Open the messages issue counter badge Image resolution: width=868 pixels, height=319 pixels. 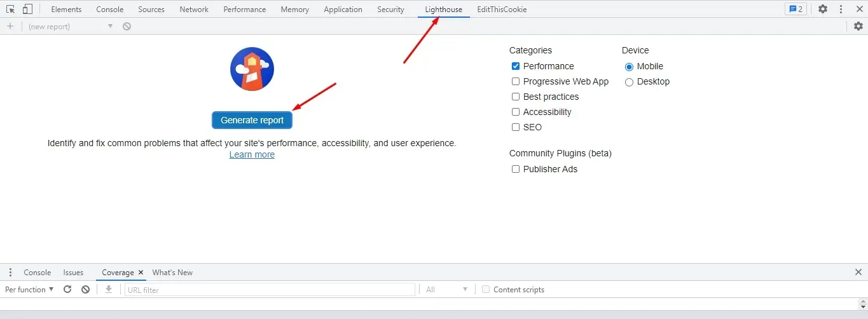796,10
